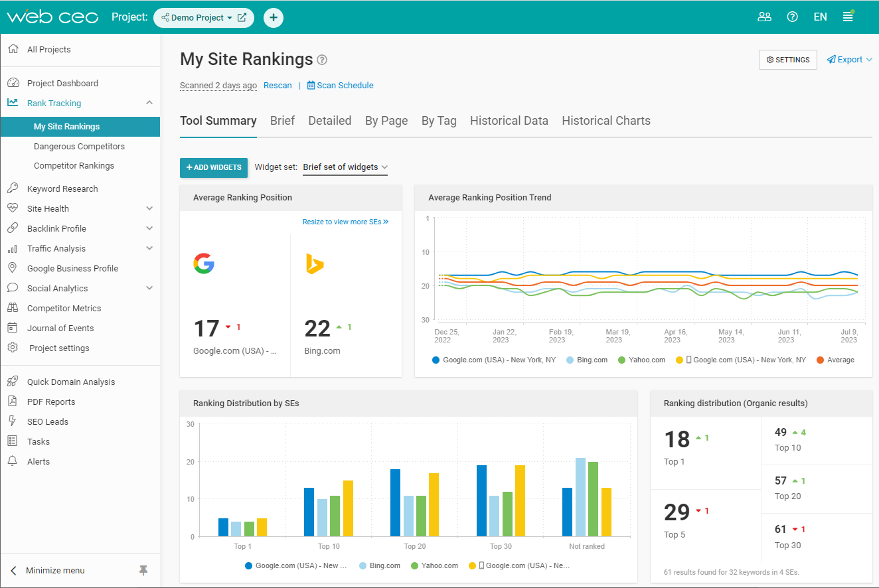This screenshot has height=588, width=879.
Task: Open the help question mark in header
Action: [x=792, y=17]
